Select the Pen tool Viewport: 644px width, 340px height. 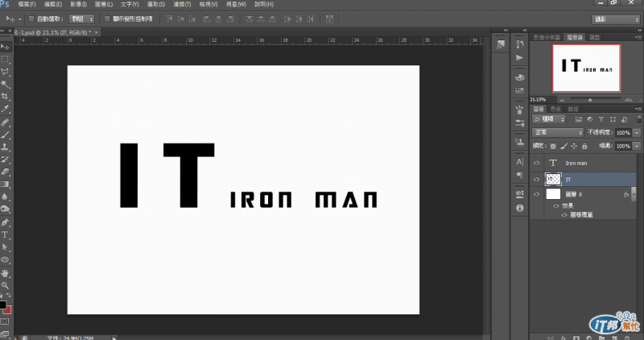point(5,222)
